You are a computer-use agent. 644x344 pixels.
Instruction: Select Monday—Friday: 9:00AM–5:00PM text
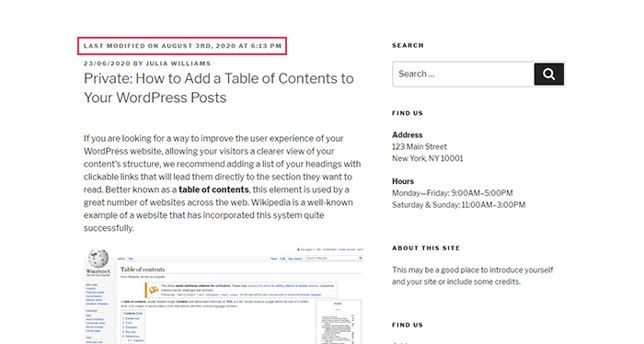click(x=453, y=193)
